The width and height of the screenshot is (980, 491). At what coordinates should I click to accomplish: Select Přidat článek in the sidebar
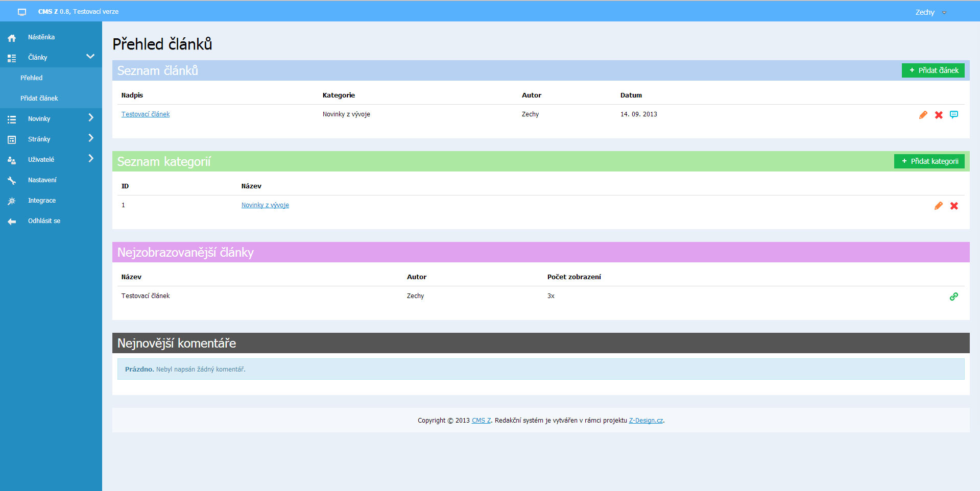pyautogui.click(x=39, y=99)
